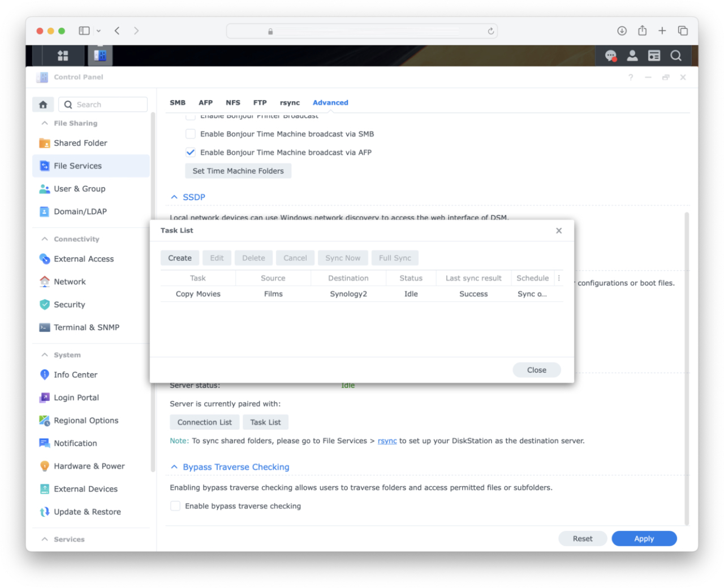Enable bypass traverse checking
The height and width of the screenshot is (588, 724).
click(x=175, y=506)
